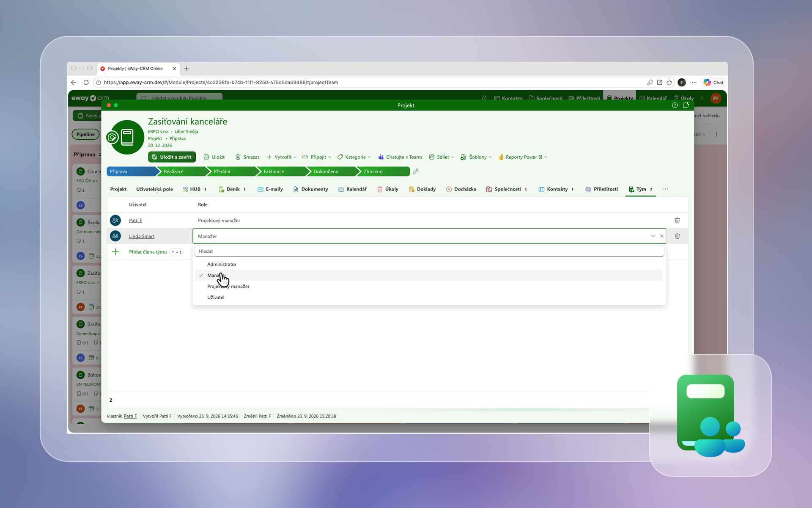Image resolution: width=812 pixels, height=508 pixels.
Task: Click the plus icon to add a team member
Action: click(x=115, y=252)
